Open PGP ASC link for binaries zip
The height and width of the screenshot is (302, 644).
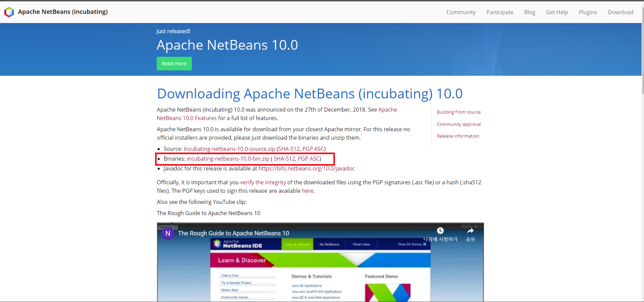tap(309, 159)
